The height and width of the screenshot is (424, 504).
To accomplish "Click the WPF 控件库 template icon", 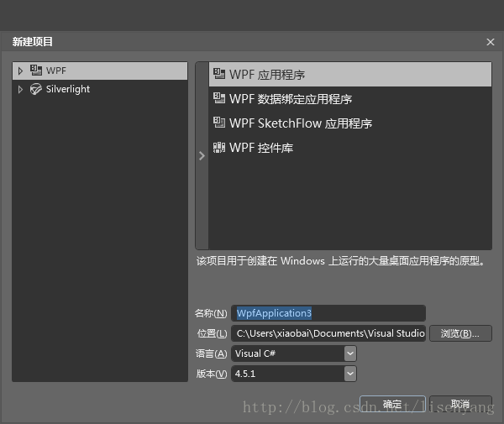I will click(x=219, y=148).
